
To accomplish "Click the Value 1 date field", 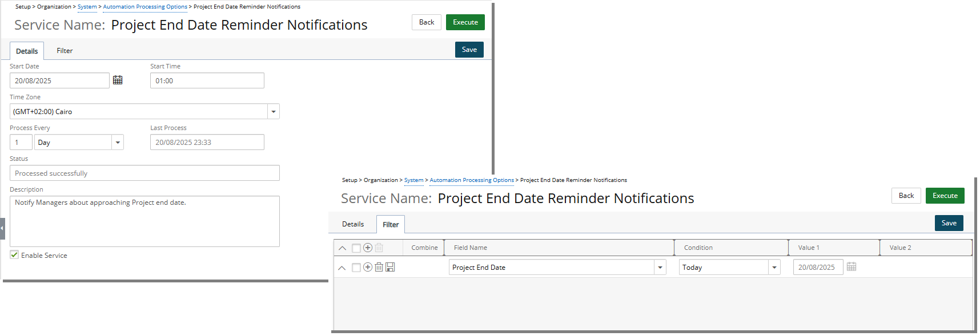I will click(818, 267).
